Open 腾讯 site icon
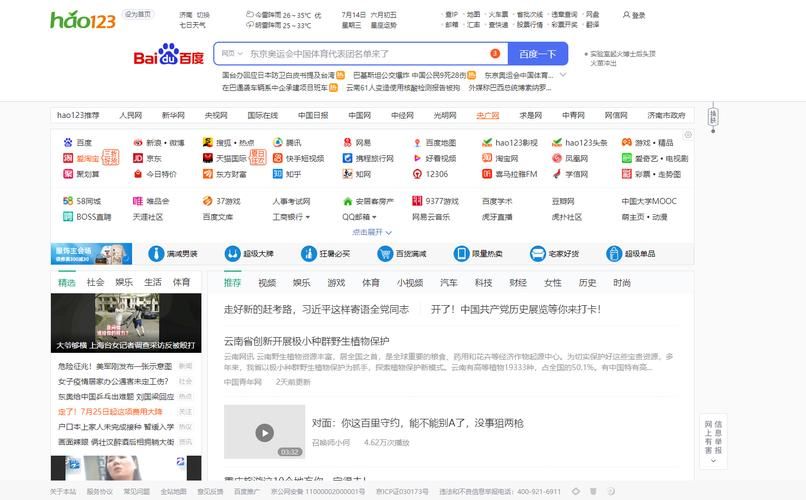 coord(278,142)
